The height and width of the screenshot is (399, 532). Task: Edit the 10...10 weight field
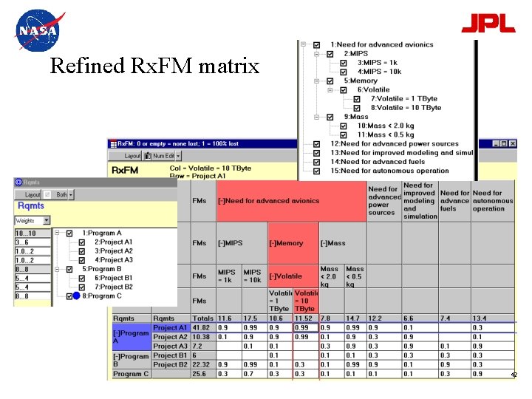coord(33,233)
